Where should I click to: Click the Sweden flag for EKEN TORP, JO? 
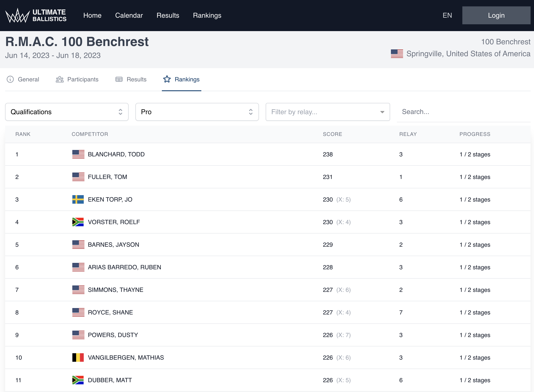[78, 199]
